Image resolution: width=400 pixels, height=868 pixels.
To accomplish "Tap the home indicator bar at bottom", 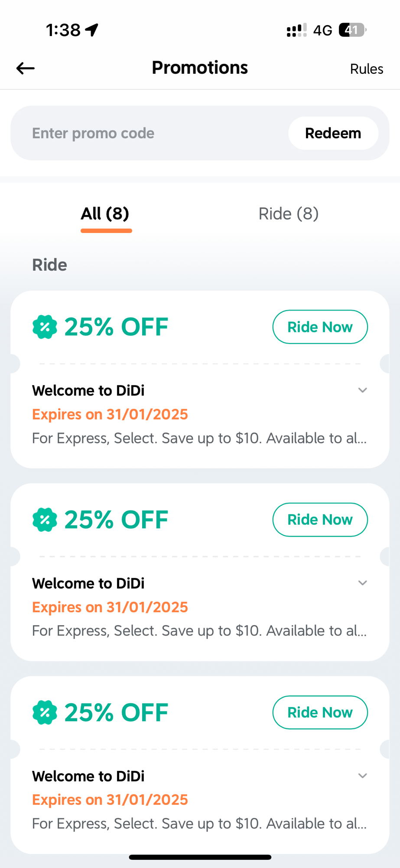I will point(200,857).
